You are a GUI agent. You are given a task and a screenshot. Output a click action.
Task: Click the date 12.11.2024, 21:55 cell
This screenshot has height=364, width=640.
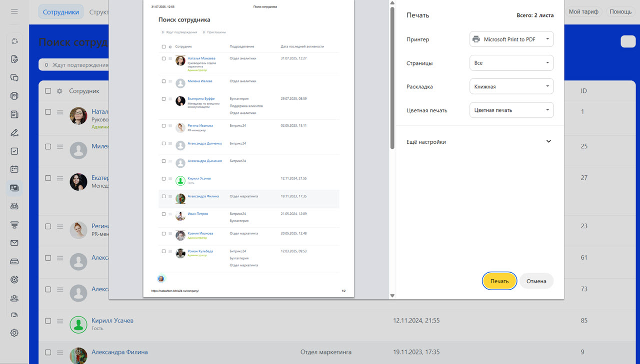[x=416, y=321]
